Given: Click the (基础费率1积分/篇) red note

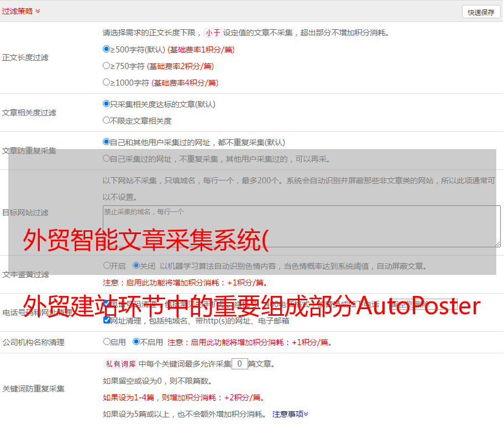Looking at the screenshot, I should click(201, 50).
